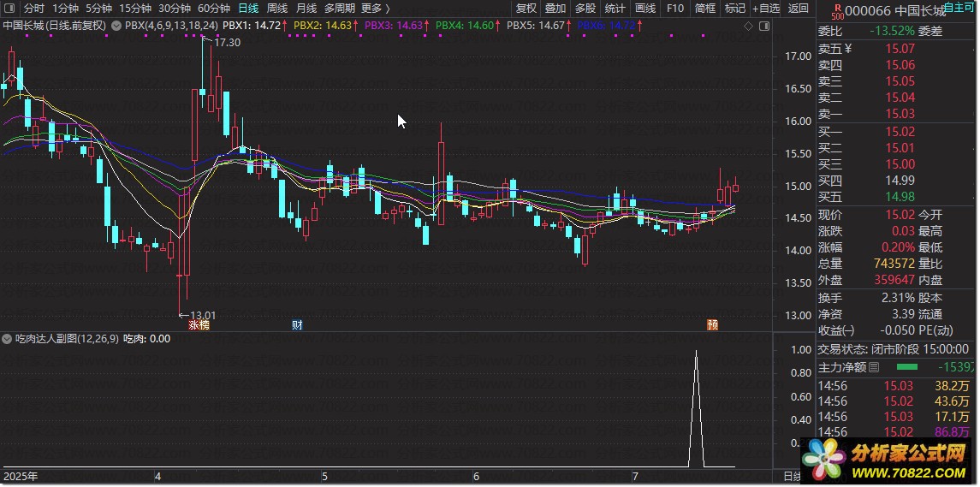The height and width of the screenshot is (487, 980).
Task: Click the 13.01 low price label
Action: coord(203,315)
